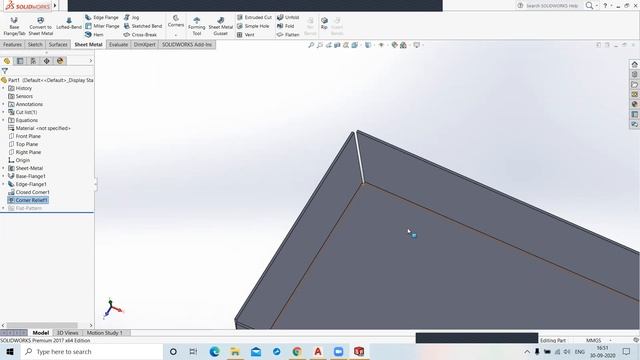Expand the Corners dropdown arrow

coord(176,35)
